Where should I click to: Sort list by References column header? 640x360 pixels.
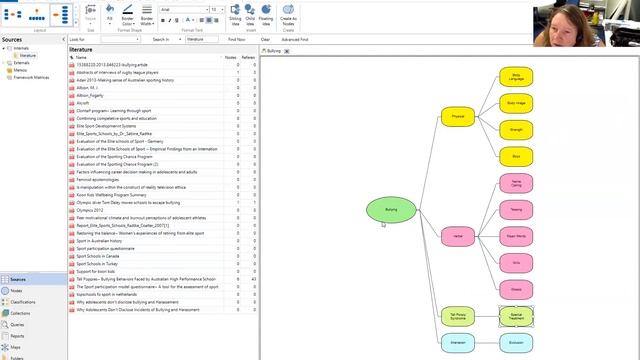point(248,58)
